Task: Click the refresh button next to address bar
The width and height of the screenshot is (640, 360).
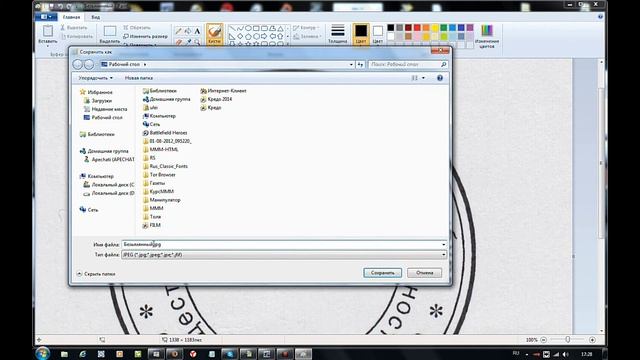Action: coord(360,64)
